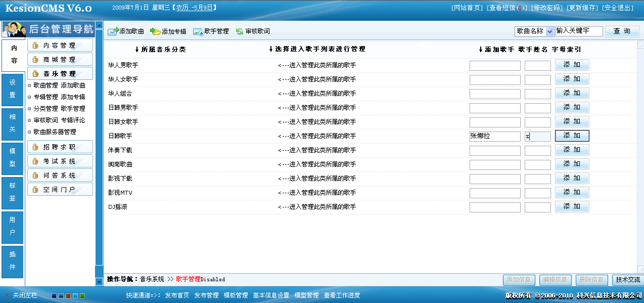The height and width of the screenshot is (303, 644).
Task: Click the 查询 search button
Action: tap(622, 31)
